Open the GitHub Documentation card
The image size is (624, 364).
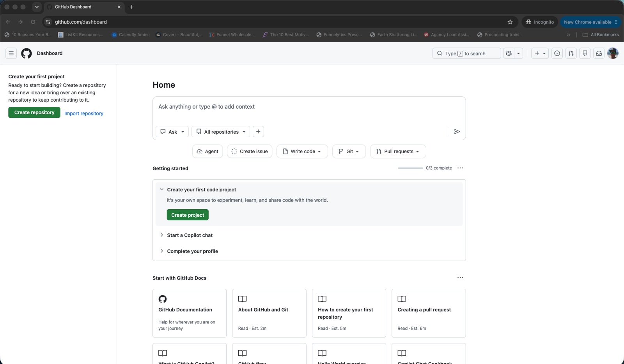coord(190,313)
